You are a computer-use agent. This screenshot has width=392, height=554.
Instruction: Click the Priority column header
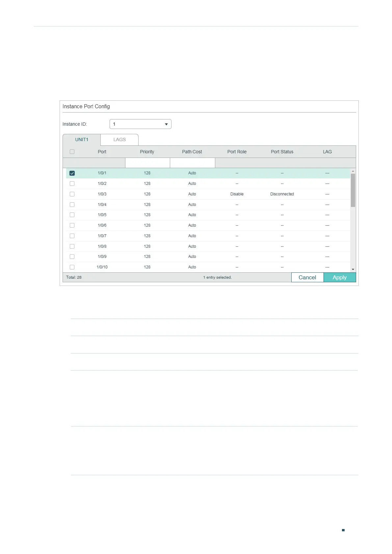click(147, 152)
